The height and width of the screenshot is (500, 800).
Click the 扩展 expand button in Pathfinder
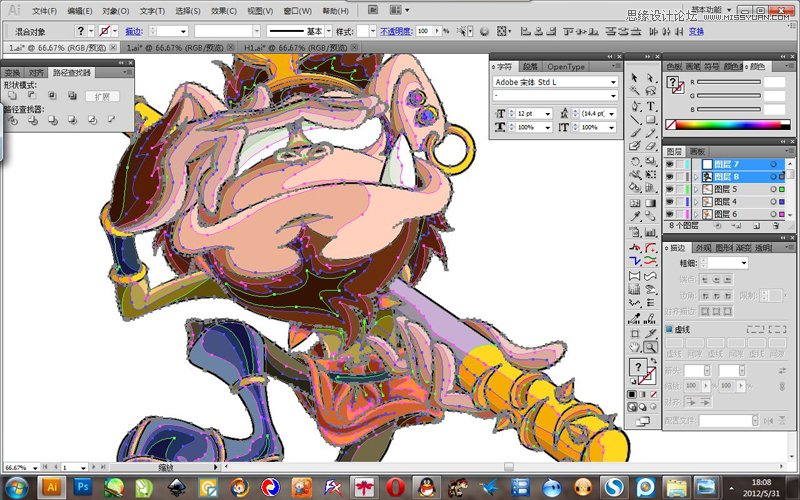tap(103, 96)
